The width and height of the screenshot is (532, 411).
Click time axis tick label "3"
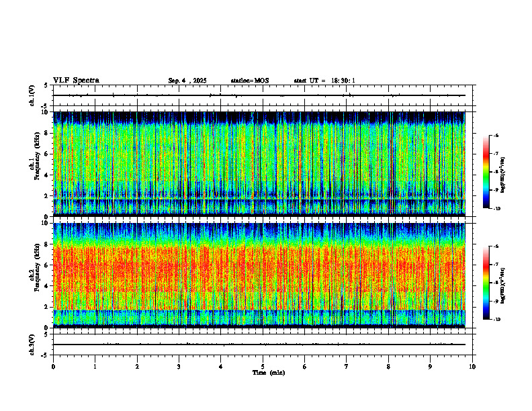point(179,367)
